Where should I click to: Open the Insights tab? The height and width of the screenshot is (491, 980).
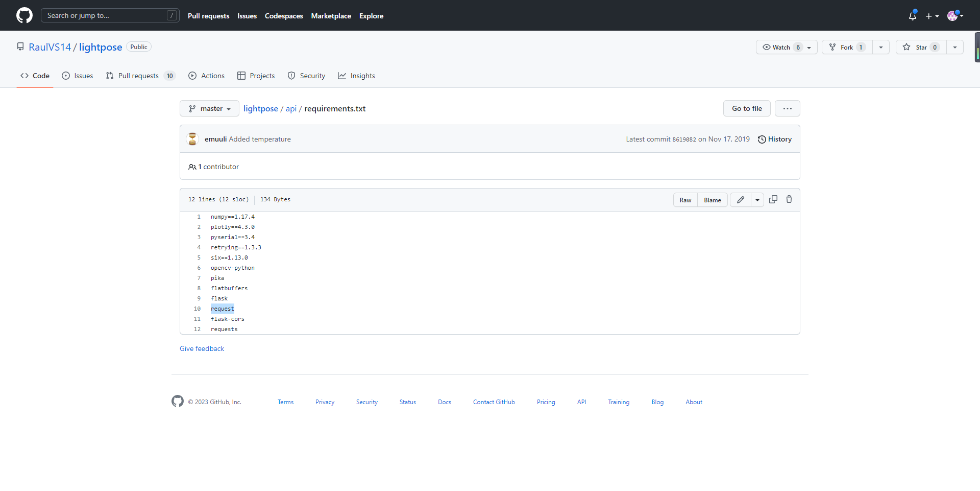[x=356, y=76]
